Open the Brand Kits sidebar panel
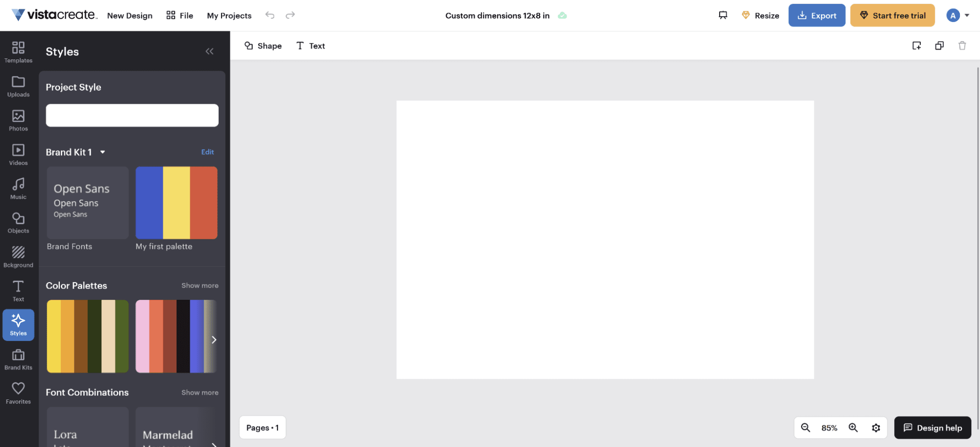980x447 pixels. click(x=18, y=359)
